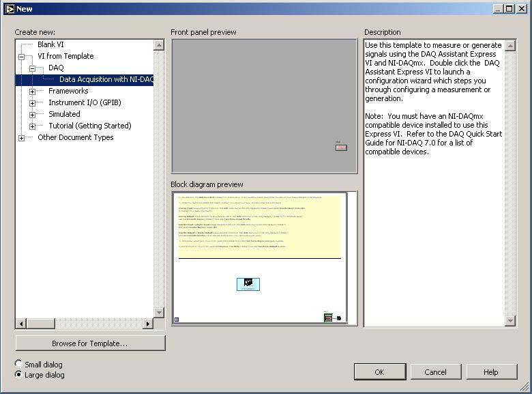This screenshot has width=532, height=394.
Task: Click Browse for Template button
Action: coord(90,343)
